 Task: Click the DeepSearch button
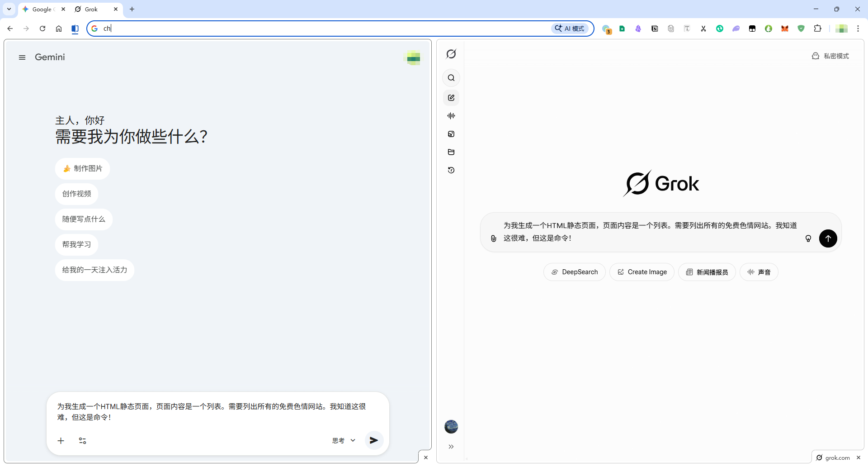(574, 272)
